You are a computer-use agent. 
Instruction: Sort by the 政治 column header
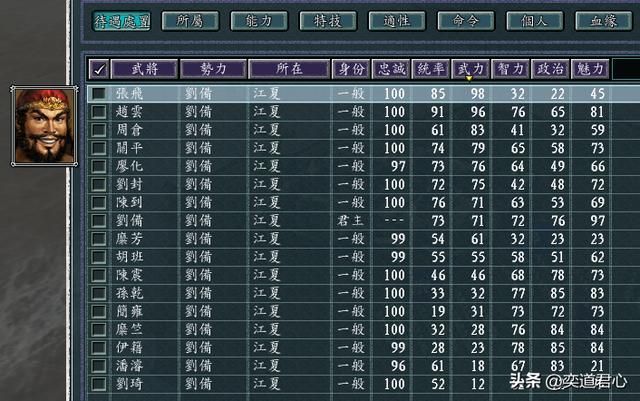(x=550, y=69)
